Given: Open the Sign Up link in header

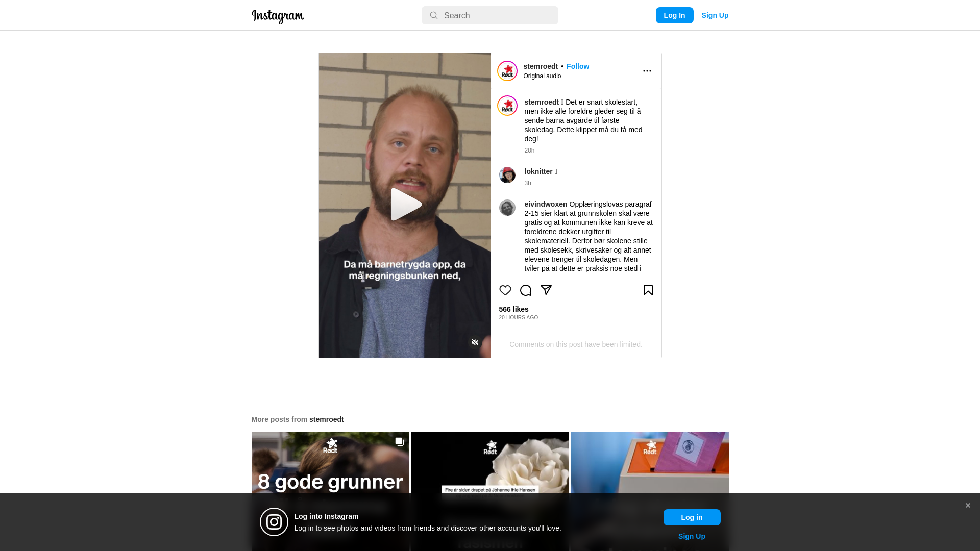Looking at the screenshot, I should tap(715, 15).
